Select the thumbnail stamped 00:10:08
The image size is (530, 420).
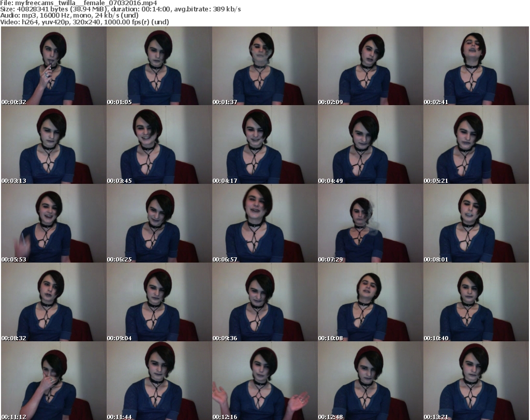click(x=371, y=302)
